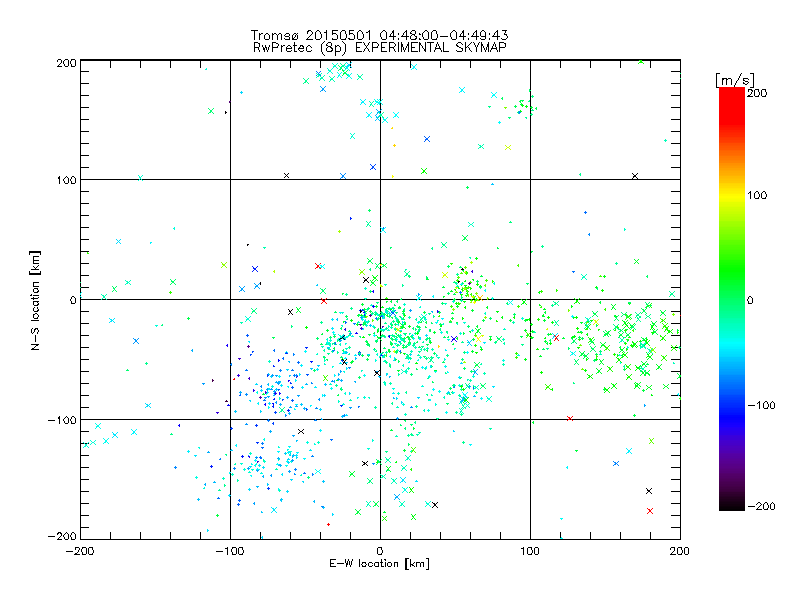Click the y-axis tick label '200'

pos(66,63)
